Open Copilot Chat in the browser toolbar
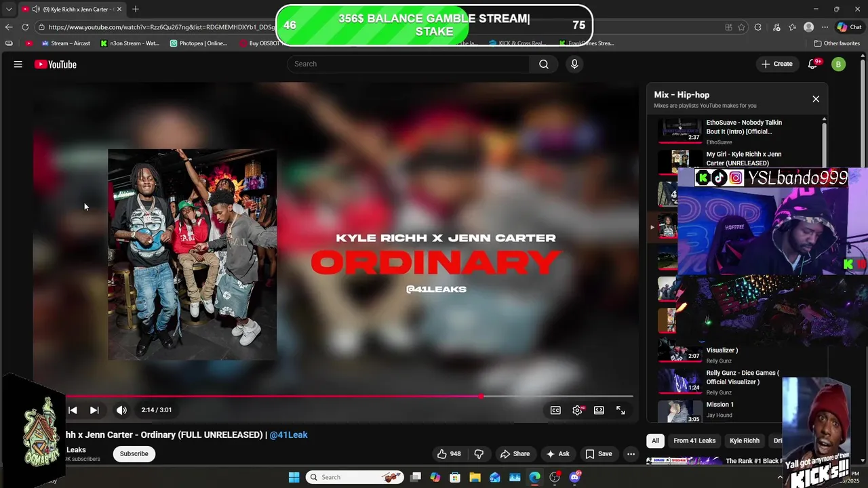This screenshot has width=868, height=488. click(x=849, y=27)
